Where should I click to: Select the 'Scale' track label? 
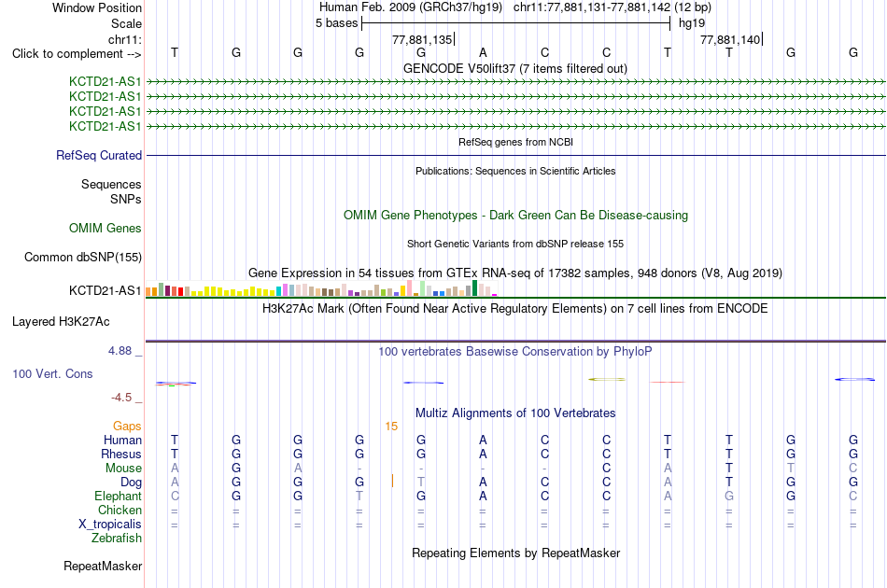[126, 23]
